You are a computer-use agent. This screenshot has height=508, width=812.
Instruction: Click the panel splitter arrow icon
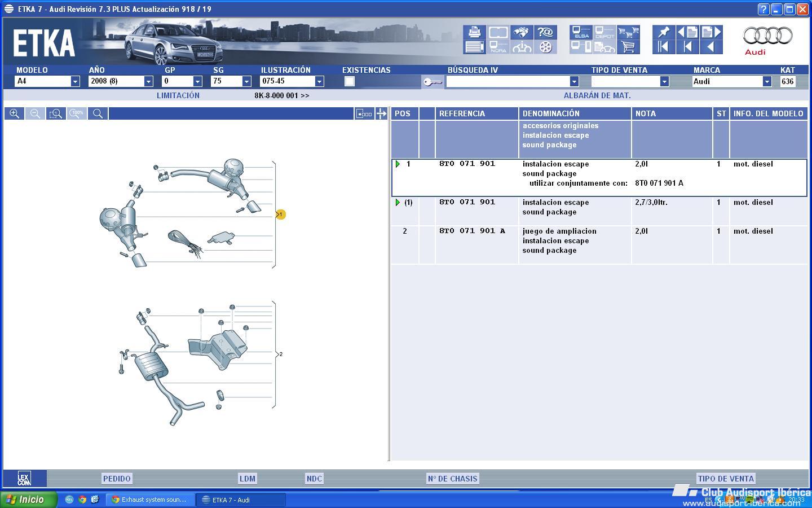381,113
